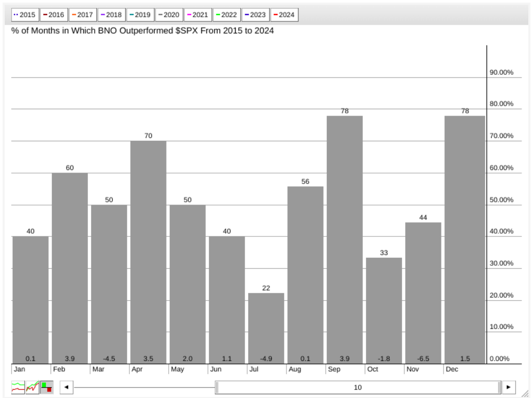
Task: Click the 2020 legend button
Action: 169,15
